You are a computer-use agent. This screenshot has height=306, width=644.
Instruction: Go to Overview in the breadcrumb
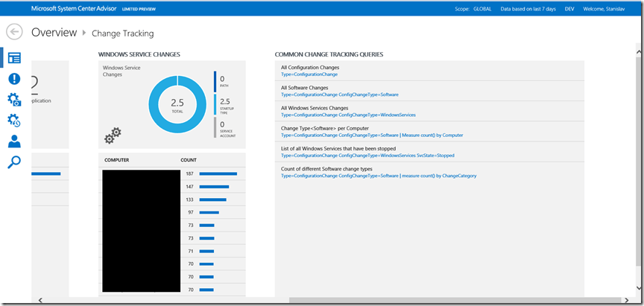(54, 33)
